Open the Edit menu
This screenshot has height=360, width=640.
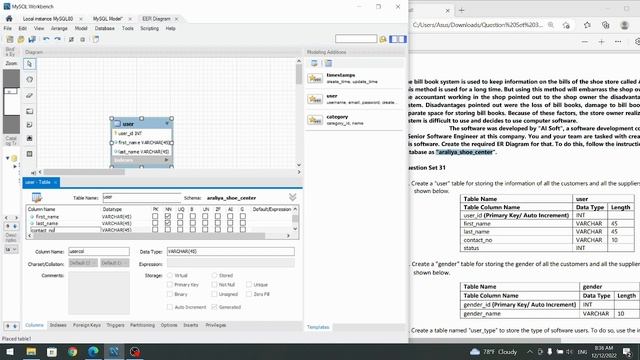pos(22,29)
